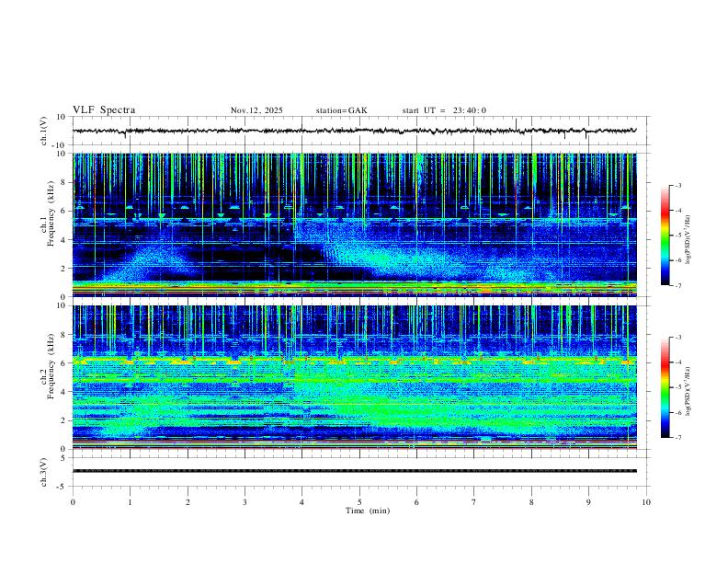This screenshot has width=728, height=563.
Task: Click the "-7" label on ch.1 colorbar
Action: pyautogui.click(x=677, y=285)
